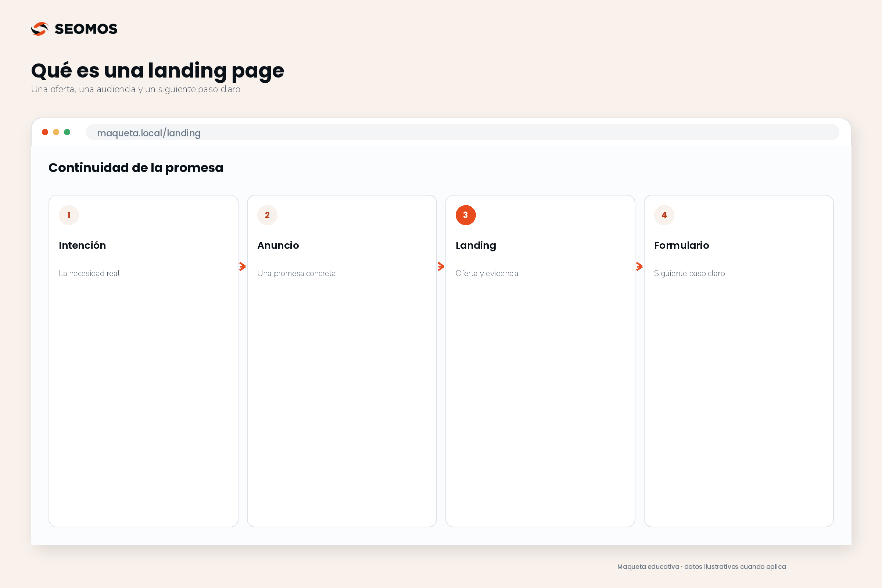
Task: Click the text 'Oferta y evidencia'
Action: tap(487, 273)
